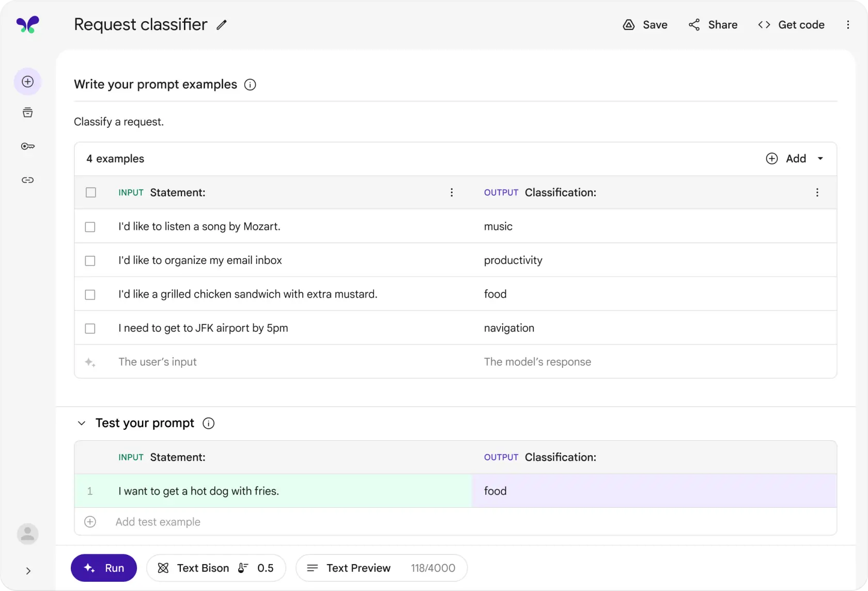Check the JFK airport example row
868x591 pixels.
tap(90, 329)
